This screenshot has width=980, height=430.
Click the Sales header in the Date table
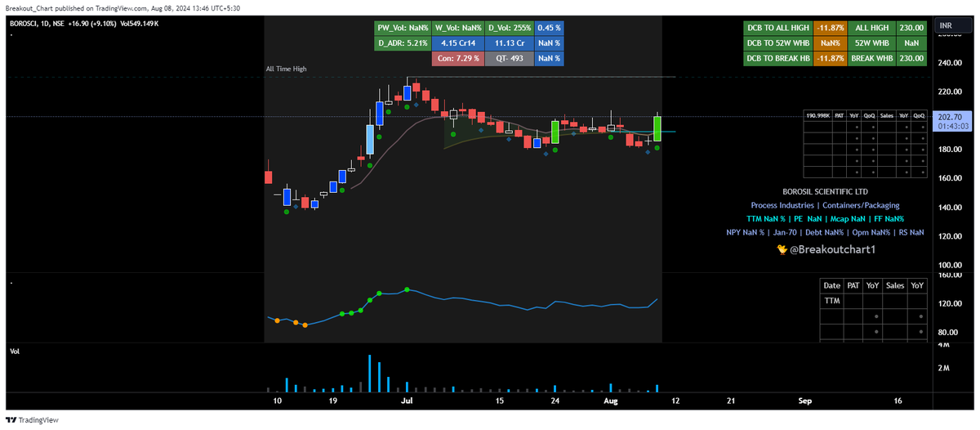pos(895,285)
